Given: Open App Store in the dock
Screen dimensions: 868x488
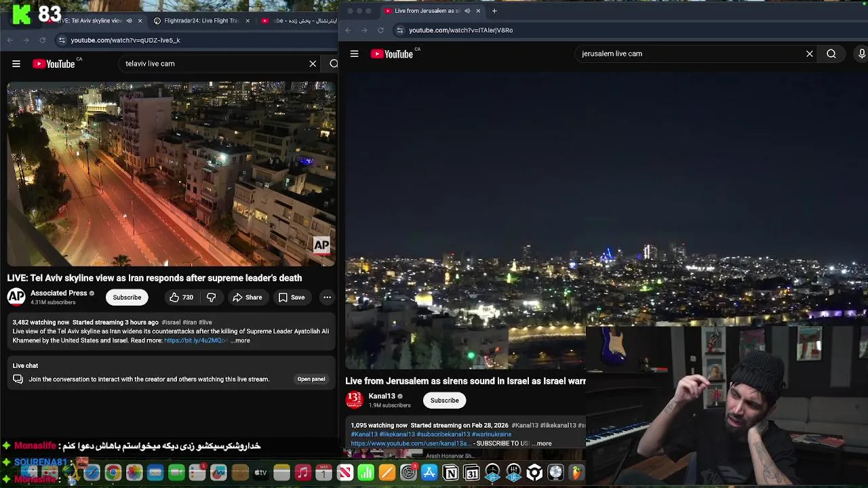Looking at the screenshot, I should (x=429, y=473).
